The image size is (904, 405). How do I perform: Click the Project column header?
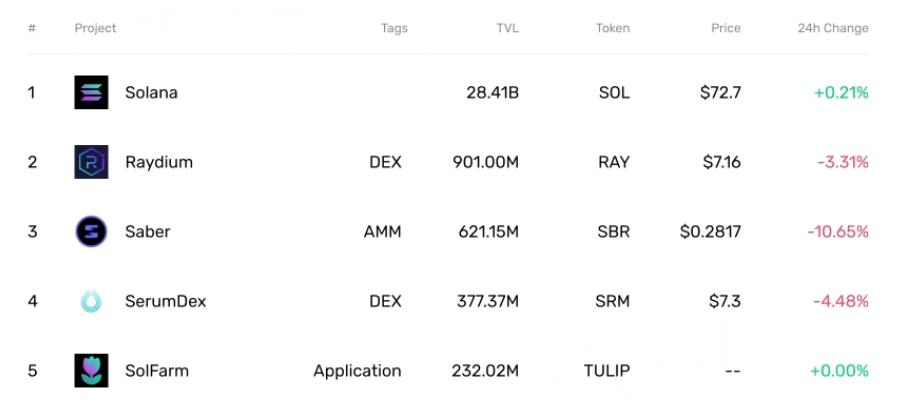[95, 28]
